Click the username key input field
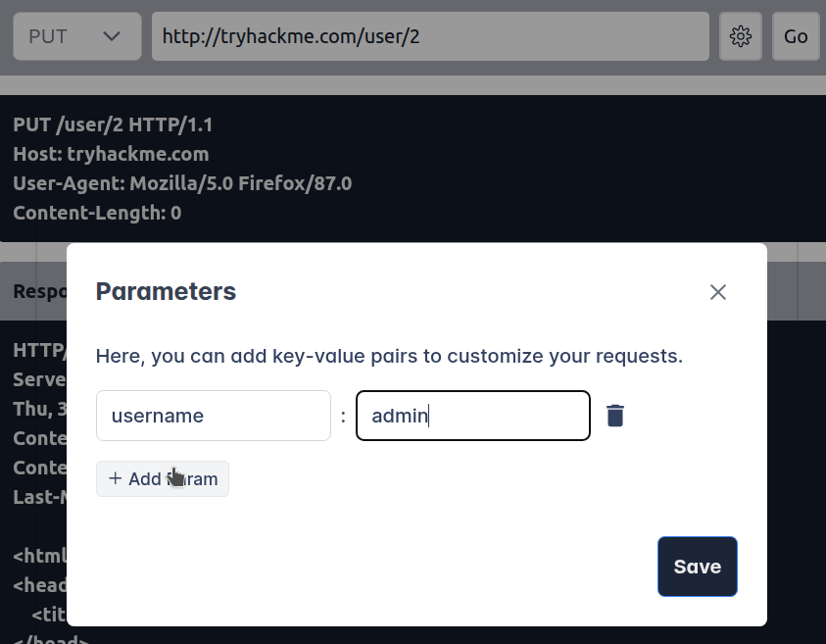The image size is (826, 644). tap(213, 416)
